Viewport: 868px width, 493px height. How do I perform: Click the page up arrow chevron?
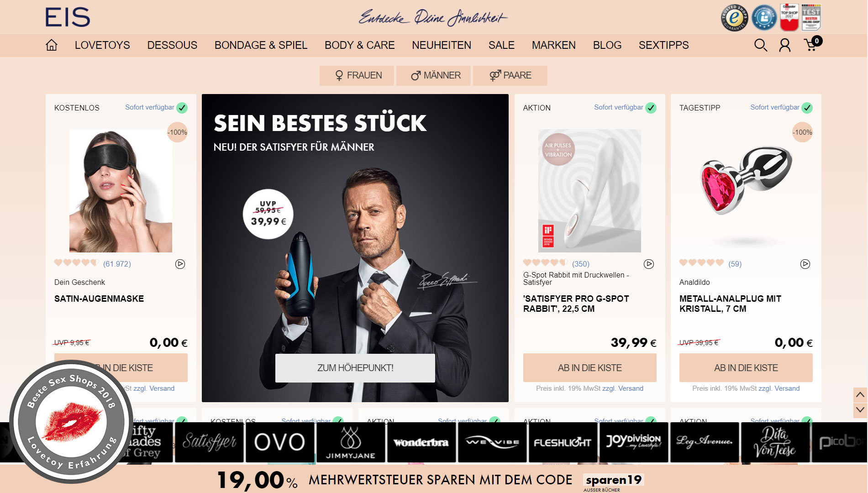tap(860, 395)
